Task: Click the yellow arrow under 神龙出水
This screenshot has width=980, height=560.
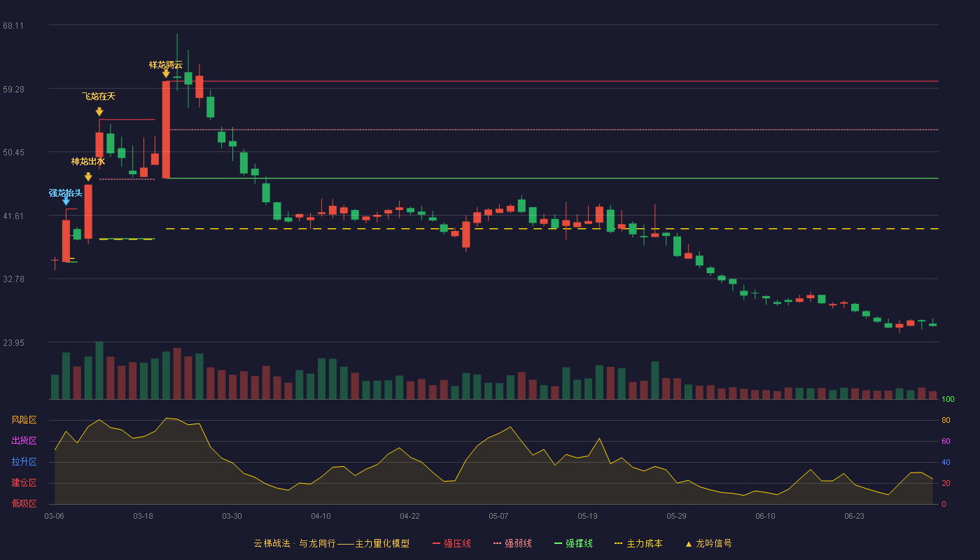Action: tap(88, 177)
